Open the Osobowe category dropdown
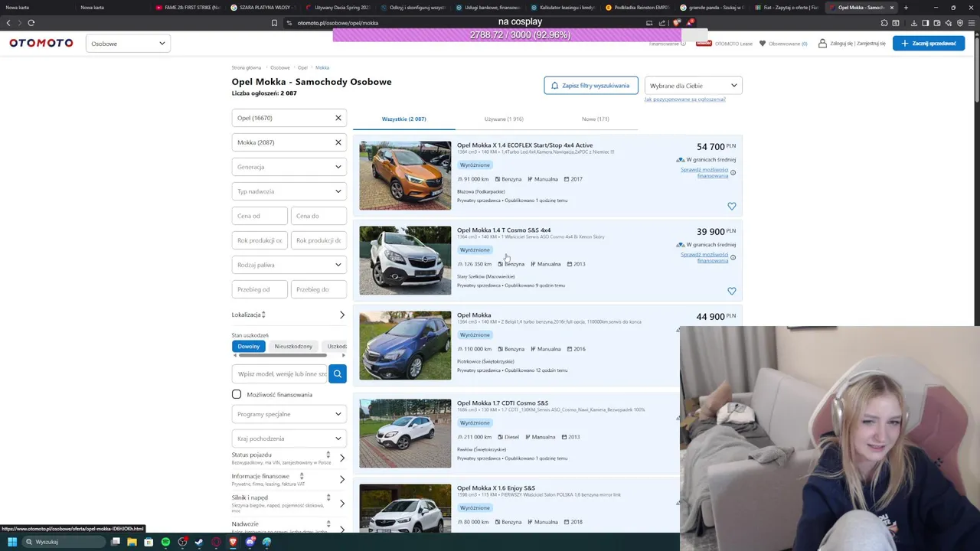 pos(128,44)
